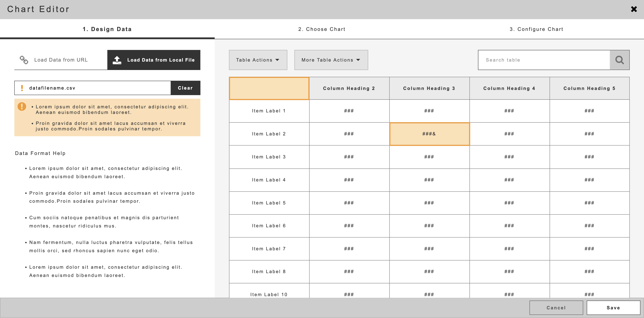This screenshot has height=318, width=644.
Task: Click Item Label 5 value under Column Heading 5
Action: (590, 203)
